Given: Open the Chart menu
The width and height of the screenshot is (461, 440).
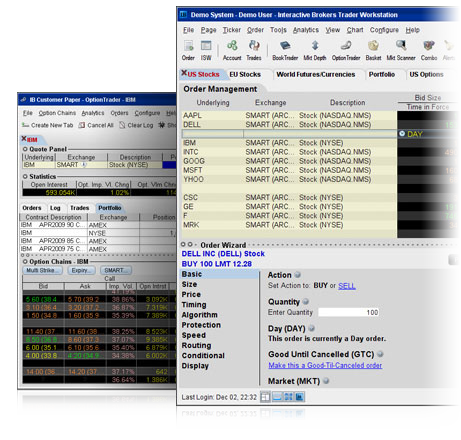Looking at the screenshot, I should (x=355, y=30).
